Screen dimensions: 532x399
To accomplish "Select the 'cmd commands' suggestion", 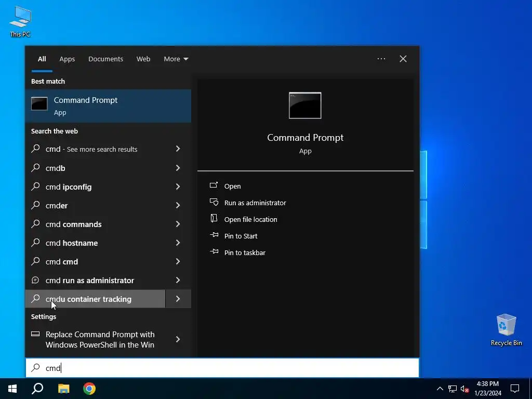I will tap(96, 224).
